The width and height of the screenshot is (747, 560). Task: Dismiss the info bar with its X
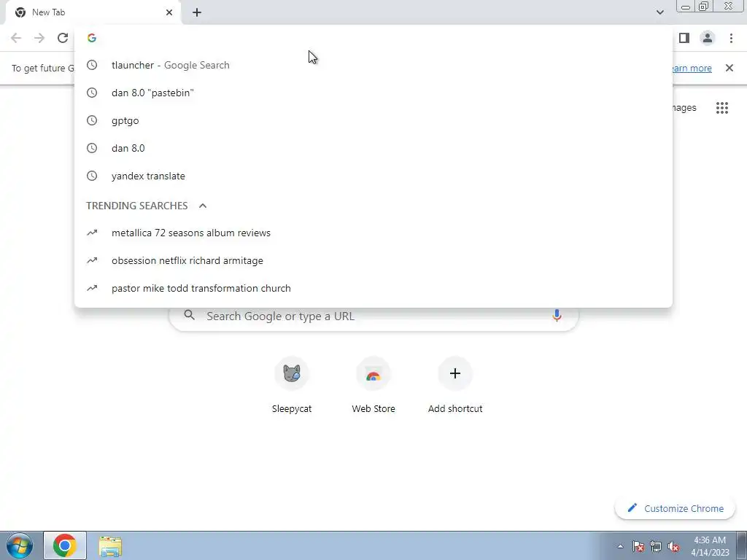click(729, 68)
